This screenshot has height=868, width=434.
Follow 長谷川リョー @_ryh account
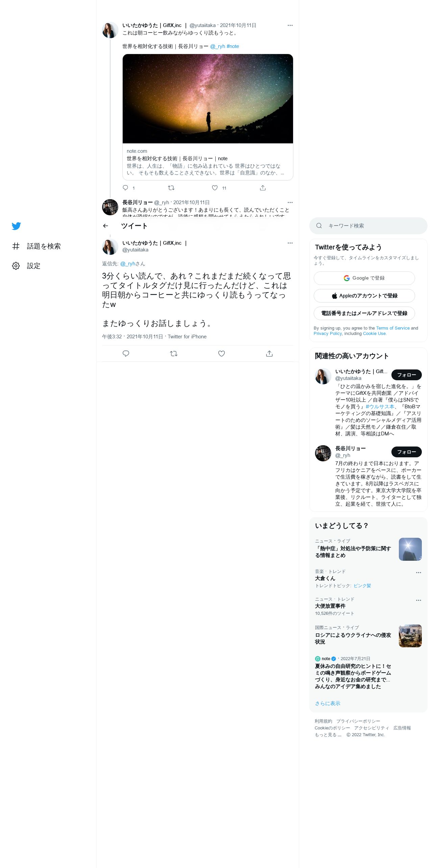407,452
